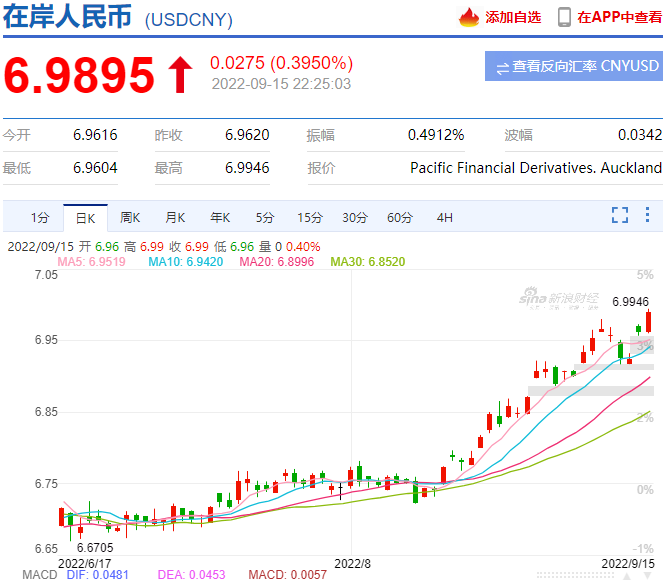
Task: Choose the 15分 interval tab
Action: point(309,217)
